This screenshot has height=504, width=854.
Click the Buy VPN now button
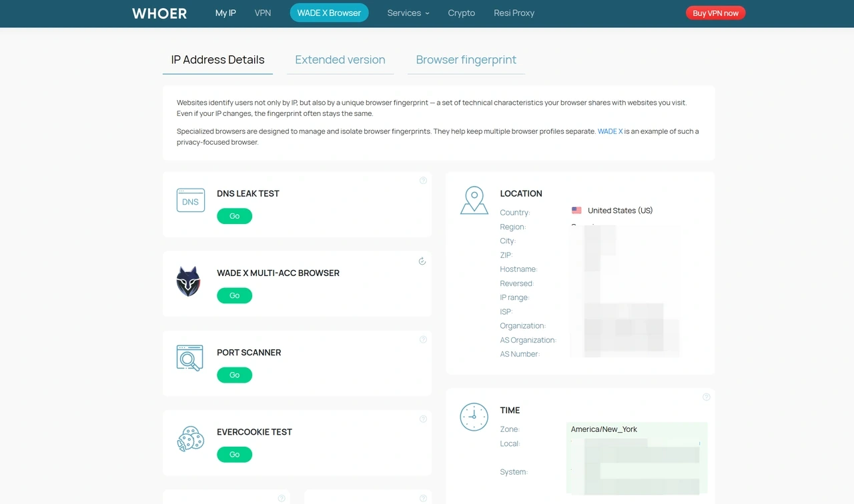coord(716,13)
